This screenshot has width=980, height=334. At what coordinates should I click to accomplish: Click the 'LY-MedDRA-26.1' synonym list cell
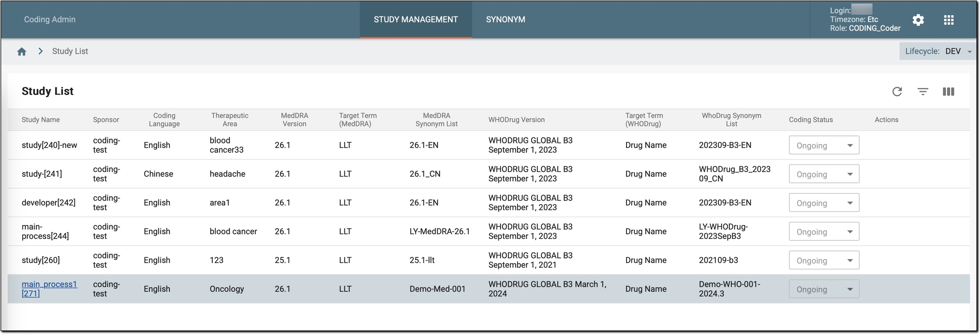coord(439,231)
